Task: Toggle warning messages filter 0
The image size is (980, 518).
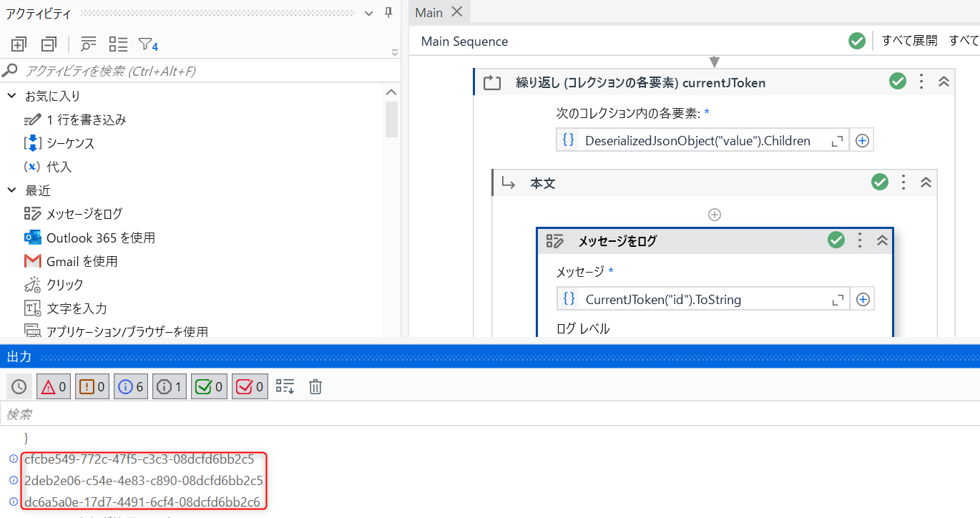Action: pyautogui.click(x=92, y=387)
